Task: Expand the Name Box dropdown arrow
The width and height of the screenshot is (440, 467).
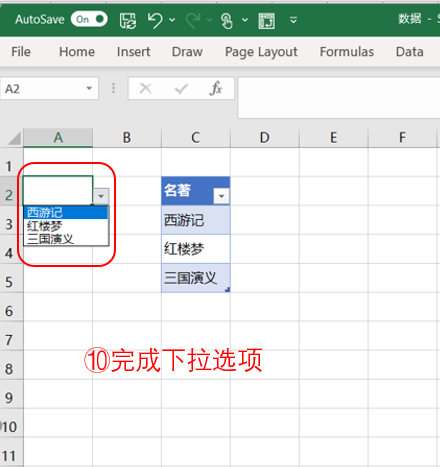Action: (89, 88)
